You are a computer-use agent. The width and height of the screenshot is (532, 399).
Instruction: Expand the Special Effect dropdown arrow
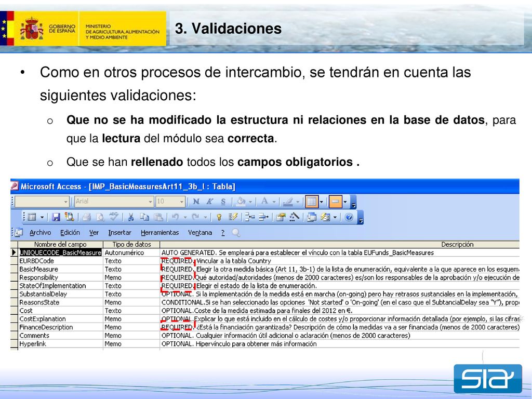pos(345,202)
